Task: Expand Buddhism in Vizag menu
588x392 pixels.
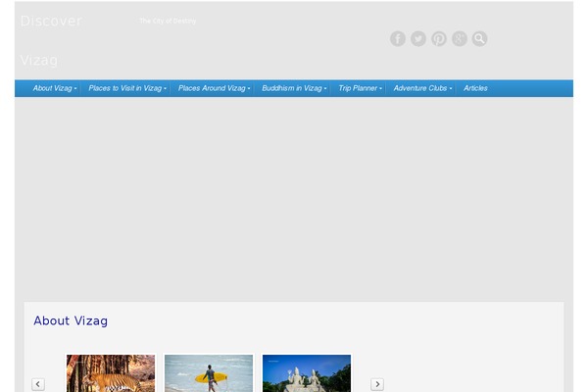Action: [x=294, y=88]
